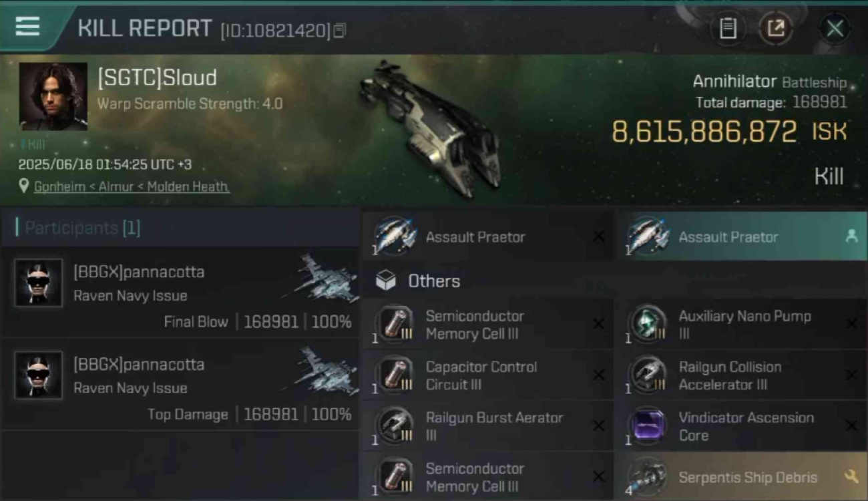Click Serpentis Ship Debris wrench icon
Screen dimensions: 868x501
[851, 476]
